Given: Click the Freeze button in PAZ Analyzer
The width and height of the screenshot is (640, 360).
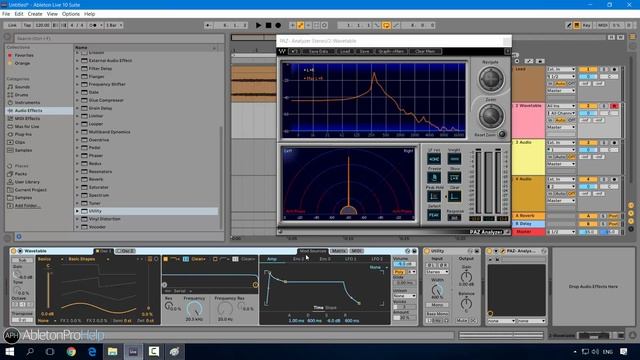Looking at the screenshot, I should click(434, 178).
